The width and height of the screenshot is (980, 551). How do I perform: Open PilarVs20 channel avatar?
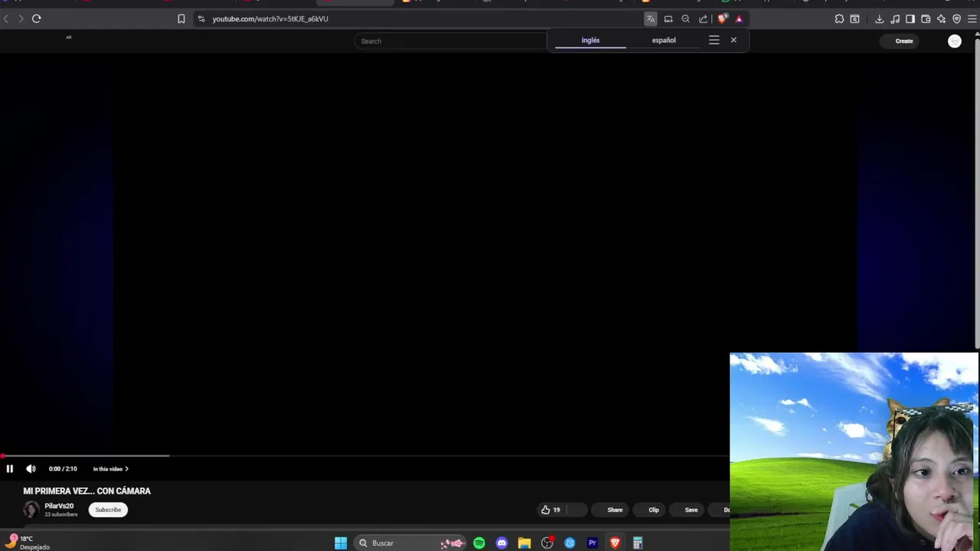31,510
